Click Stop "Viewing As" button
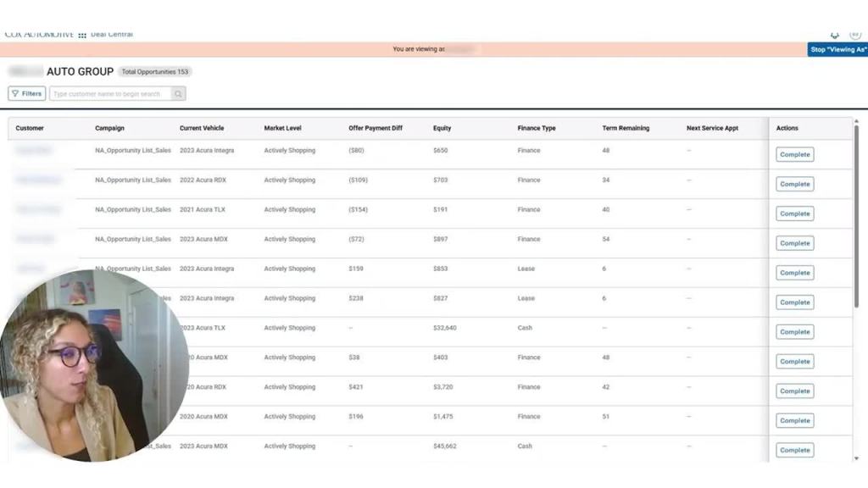Screen dimensions: 868x488 [x=837, y=49]
